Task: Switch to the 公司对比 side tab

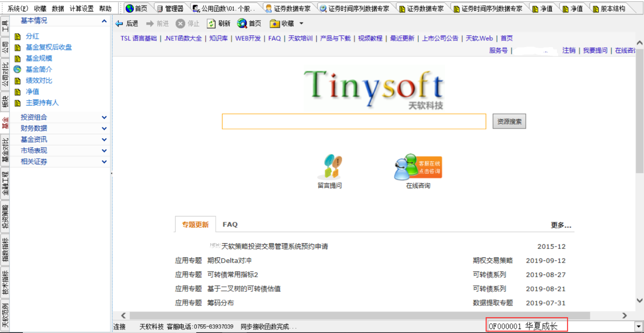Action: click(x=5, y=75)
